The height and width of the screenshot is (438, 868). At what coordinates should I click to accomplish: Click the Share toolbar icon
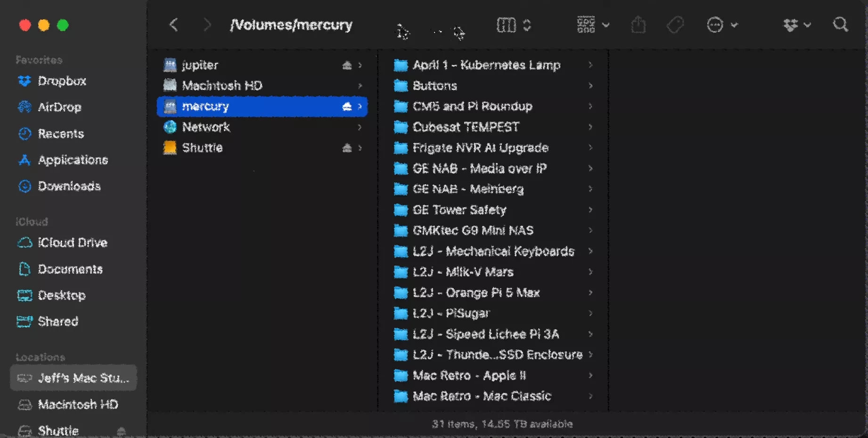tap(638, 25)
